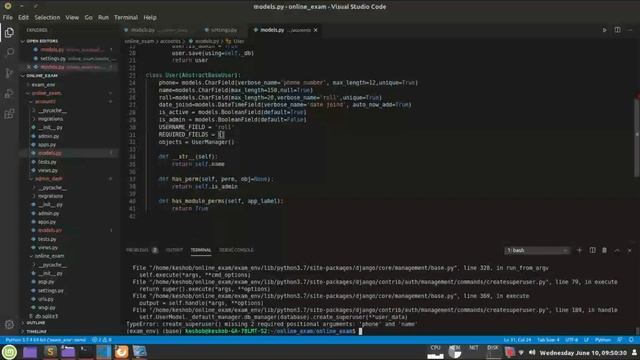Click Ln 31, Col 24 cursor position
This screenshot has width=640, height=360.
click(517, 340)
